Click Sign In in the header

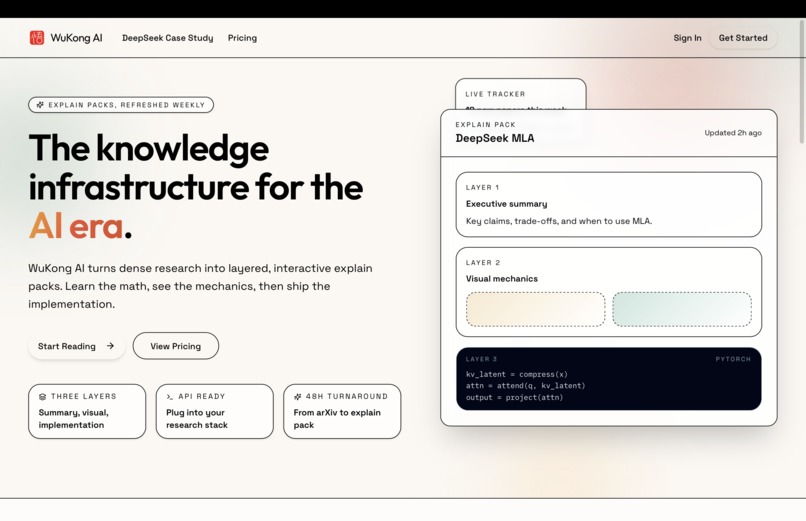click(687, 38)
